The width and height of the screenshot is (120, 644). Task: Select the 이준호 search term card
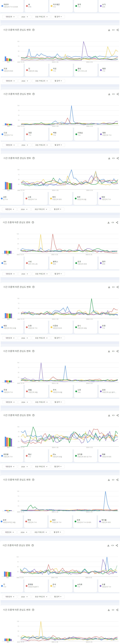pyautogui.click(x=61, y=327)
